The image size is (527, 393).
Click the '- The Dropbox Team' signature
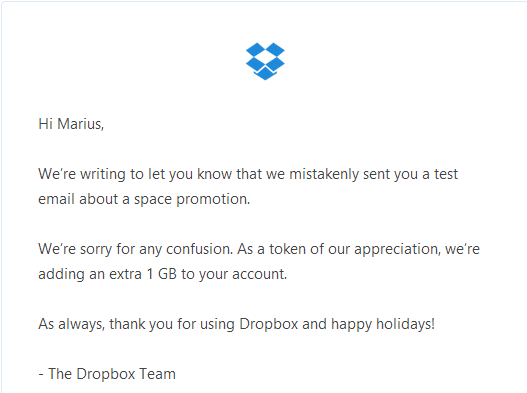coord(107,374)
